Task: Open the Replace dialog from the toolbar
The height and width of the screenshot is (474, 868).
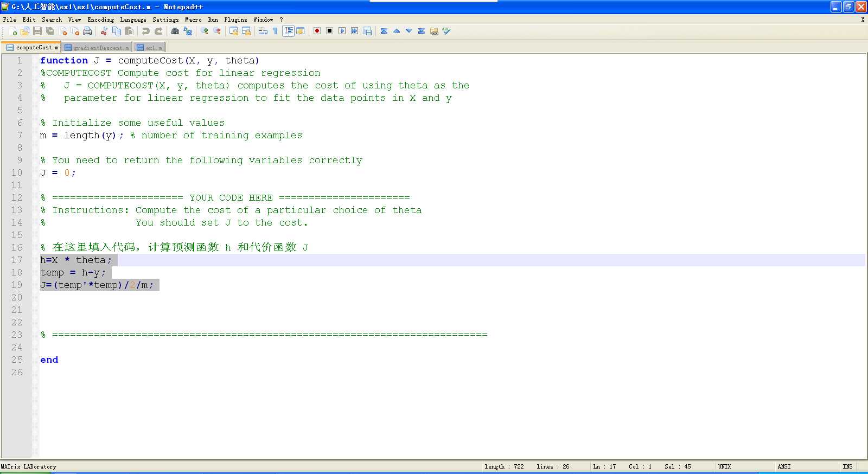Action: [x=187, y=31]
